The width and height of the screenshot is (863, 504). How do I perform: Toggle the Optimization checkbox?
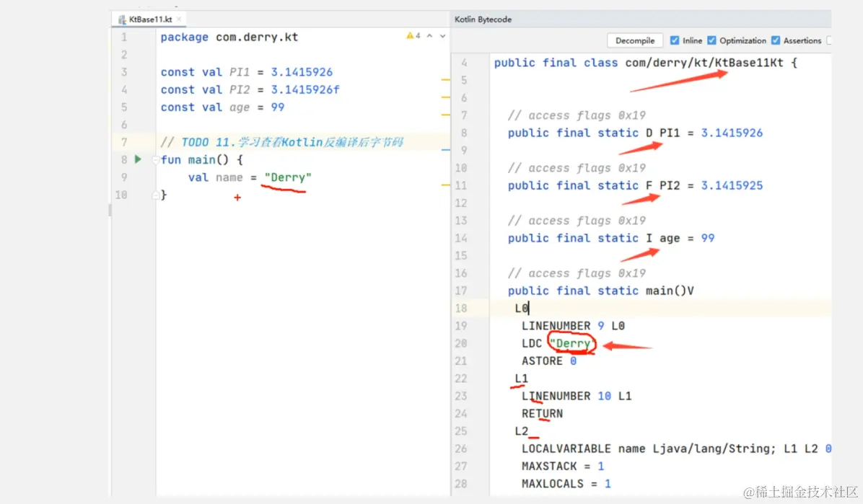pyautogui.click(x=711, y=40)
